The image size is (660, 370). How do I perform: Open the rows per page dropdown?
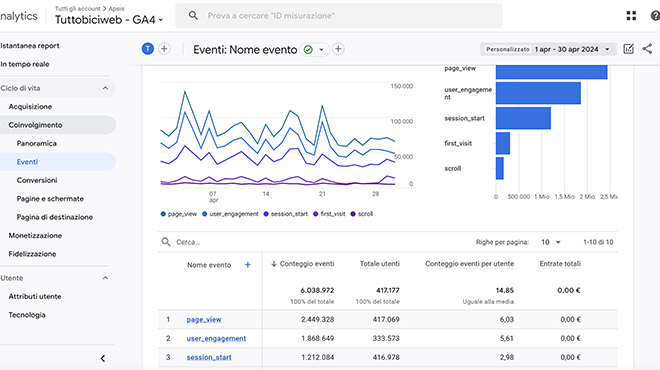[551, 242]
